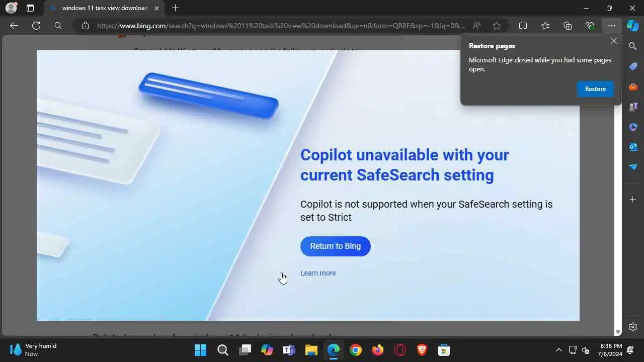Open Microsoft Teams from taskbar
This screenshot has width=644, height=362.
(x=289, y=350)
